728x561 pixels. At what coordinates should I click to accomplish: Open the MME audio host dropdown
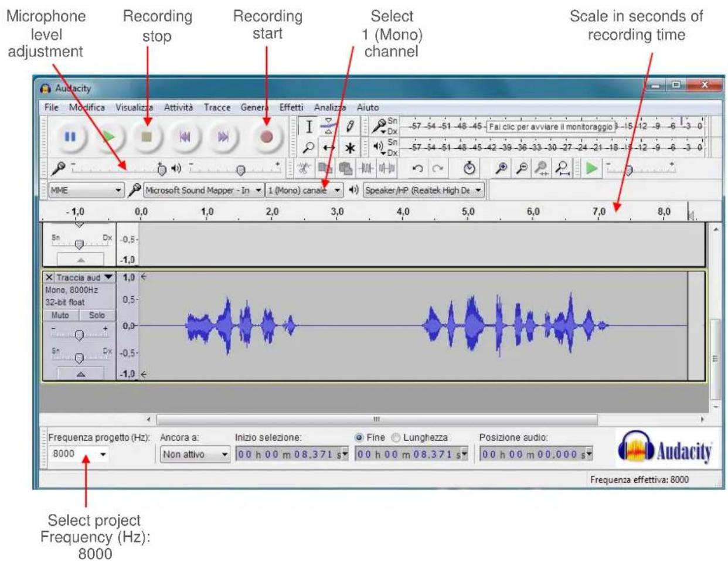[86, 191]
